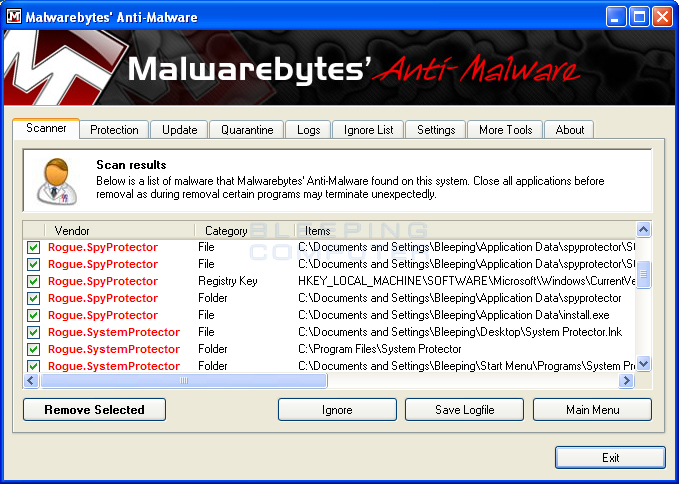Return via the Main Menu button
This screenshot has width=679, height=484.
pos(592,410)
